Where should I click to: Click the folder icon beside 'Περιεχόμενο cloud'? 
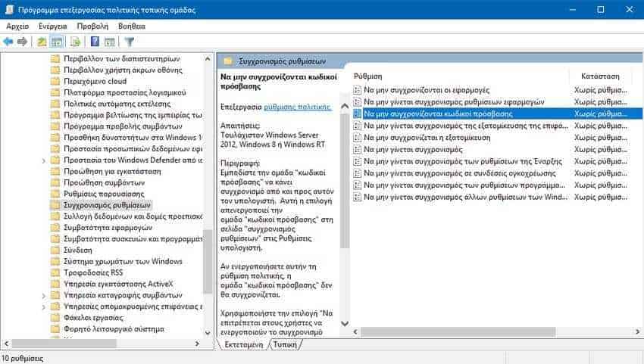coord(55,81)
